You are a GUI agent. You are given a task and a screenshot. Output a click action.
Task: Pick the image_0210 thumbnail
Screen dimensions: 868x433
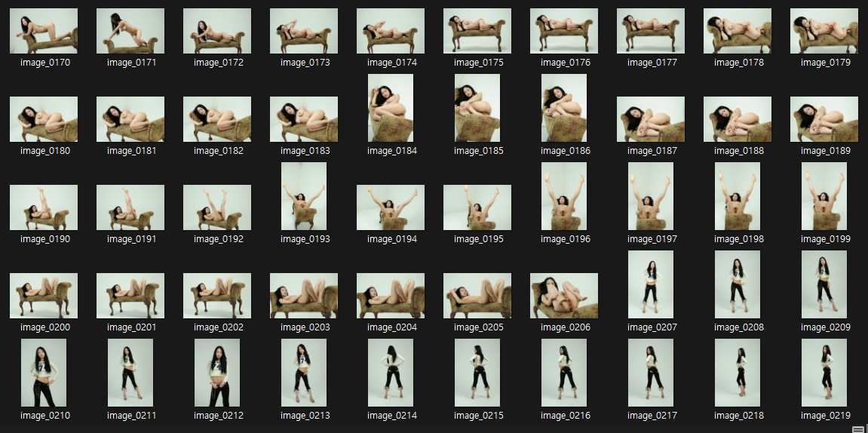pos(44,373)
